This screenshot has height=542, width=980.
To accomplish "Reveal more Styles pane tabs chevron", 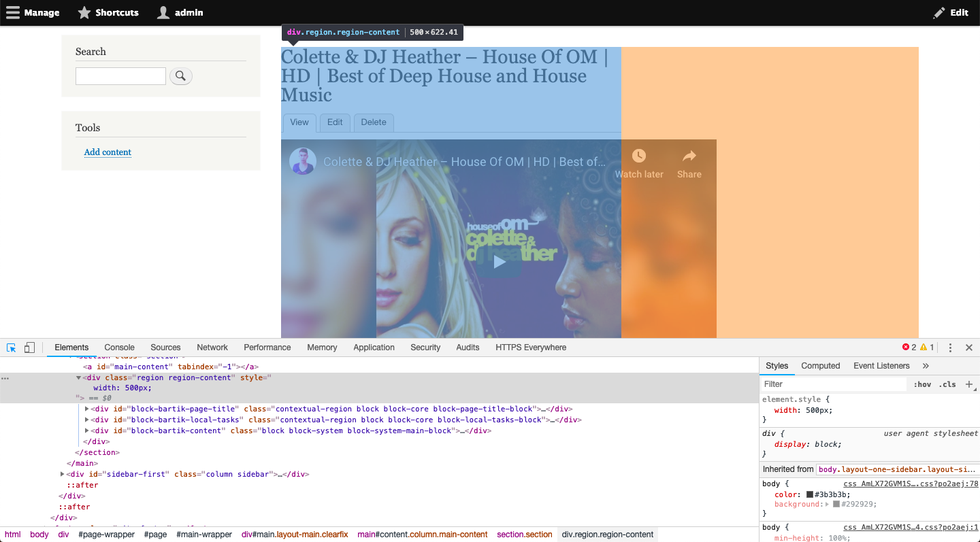I will (926, 366).
